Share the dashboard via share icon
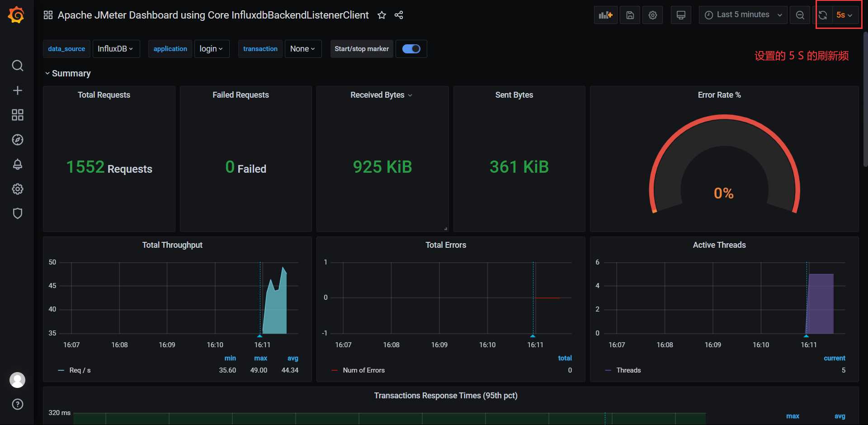Viewport: 868px width, 425px height. coord(398,15)
